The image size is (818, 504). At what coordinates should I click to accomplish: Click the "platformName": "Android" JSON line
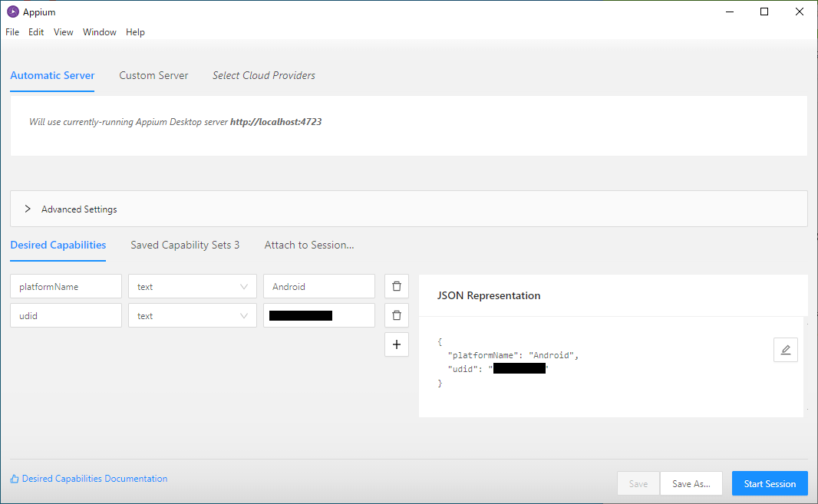[513, 355]
